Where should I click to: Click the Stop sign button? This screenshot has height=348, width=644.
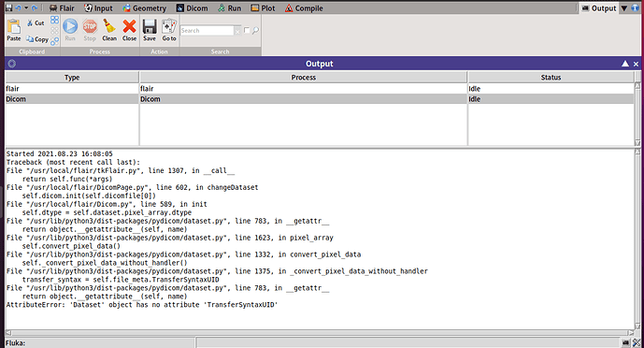(x=90, y=30)
